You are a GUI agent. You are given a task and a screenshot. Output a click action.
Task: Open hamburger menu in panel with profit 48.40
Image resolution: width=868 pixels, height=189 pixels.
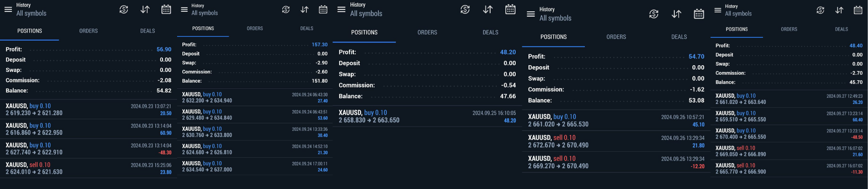point(718,10)
